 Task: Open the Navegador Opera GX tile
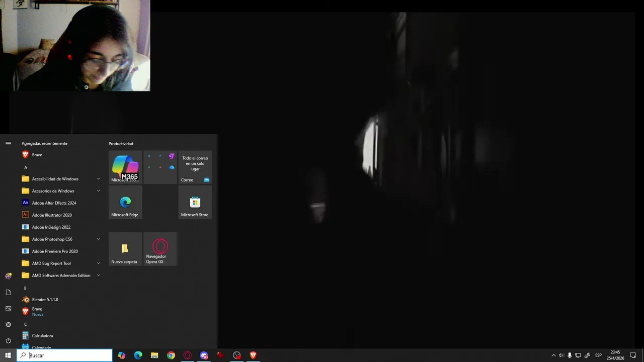pyautogui.click(x=160, y=249)
